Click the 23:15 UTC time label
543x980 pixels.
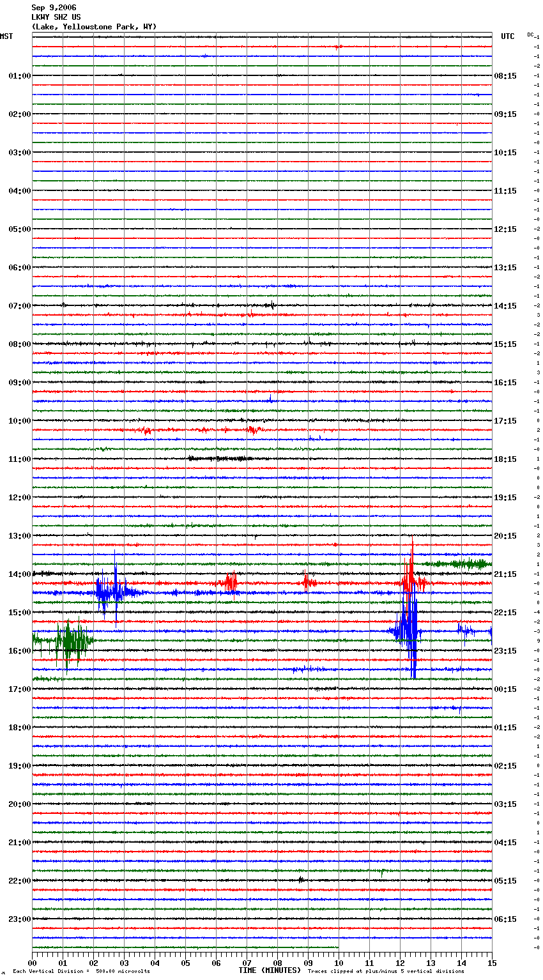(x=505, y=651)
